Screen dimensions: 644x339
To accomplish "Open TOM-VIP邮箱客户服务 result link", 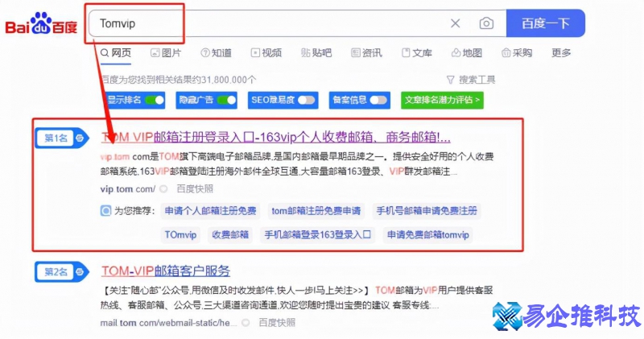I will point(166,271).
